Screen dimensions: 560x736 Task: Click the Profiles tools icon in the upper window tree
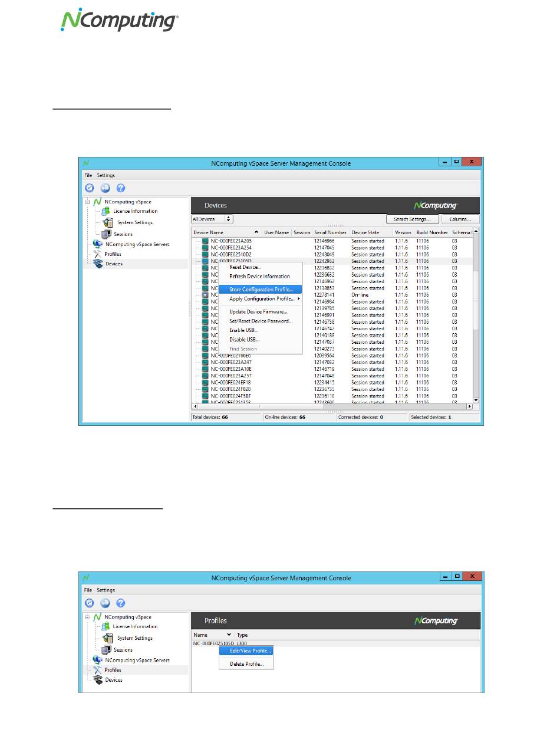pos(98,254)
